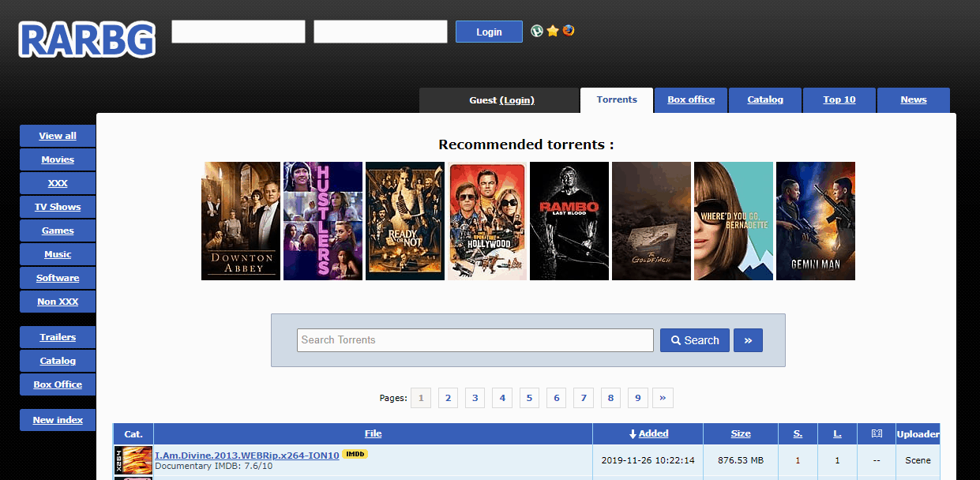Click the yellow star bookmark icon

[x=553, y=31]
